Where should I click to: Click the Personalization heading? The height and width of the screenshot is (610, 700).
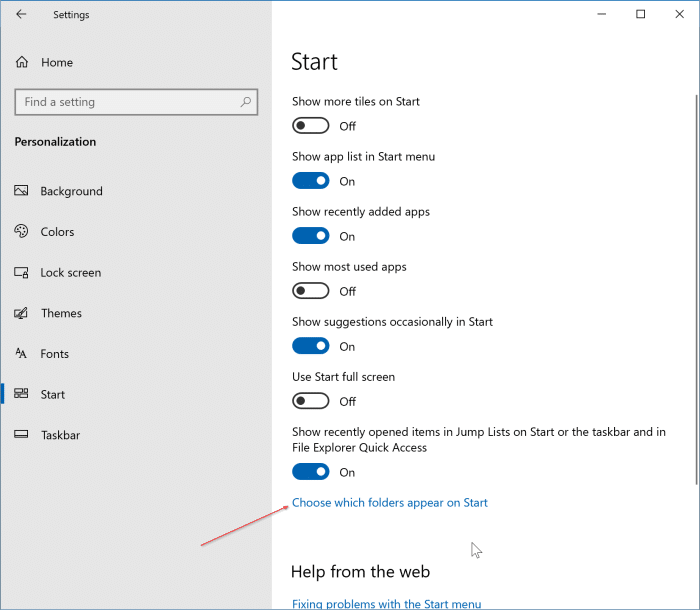tap(55, 142)
